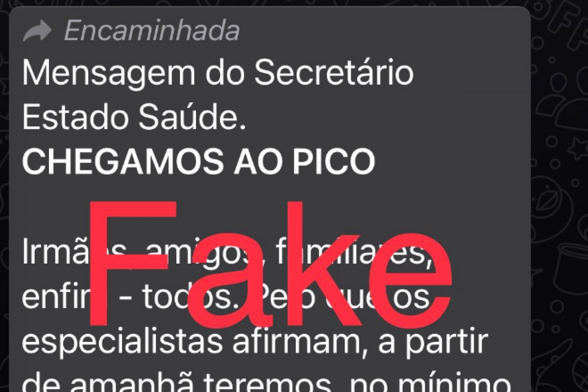Click the word 'Secretário' in the first line
588x392 pixels.
coord(334,74)
